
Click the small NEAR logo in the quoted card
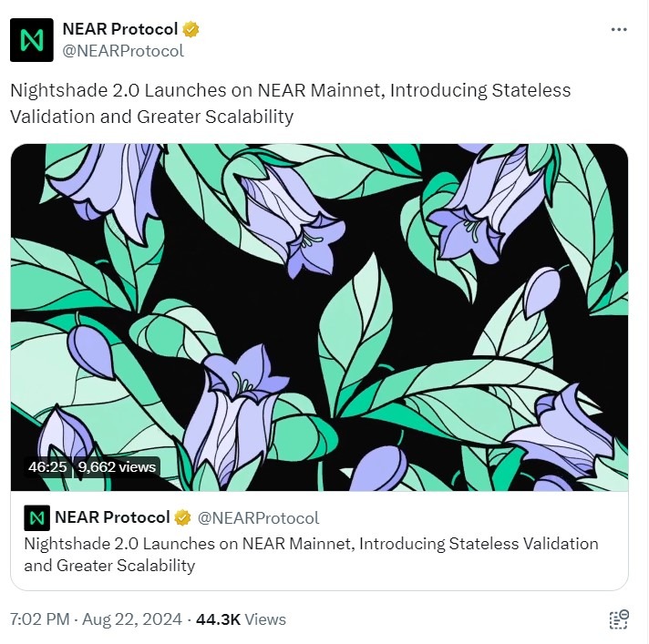36,517
